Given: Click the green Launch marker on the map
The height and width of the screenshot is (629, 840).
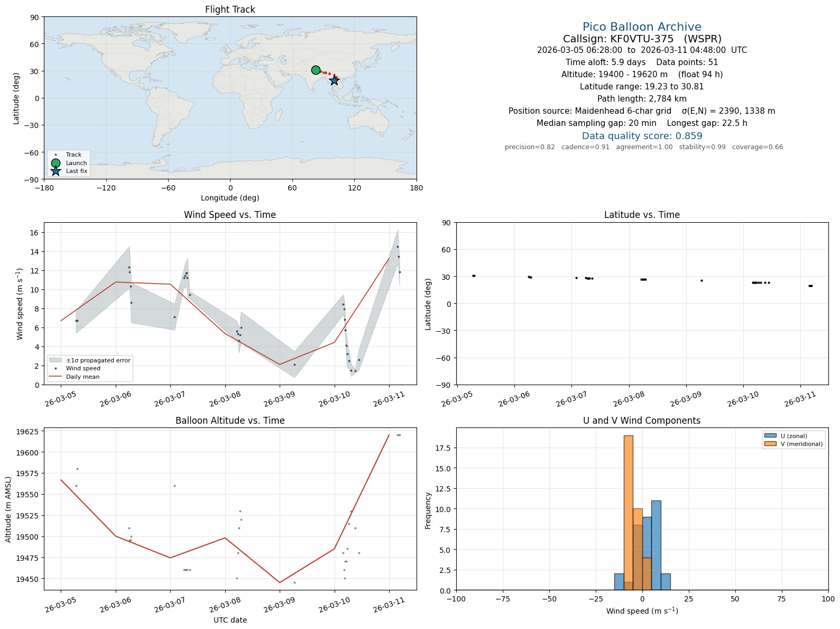Looking at the screenshot, I should pyautogui.click(x=316, y=70).
